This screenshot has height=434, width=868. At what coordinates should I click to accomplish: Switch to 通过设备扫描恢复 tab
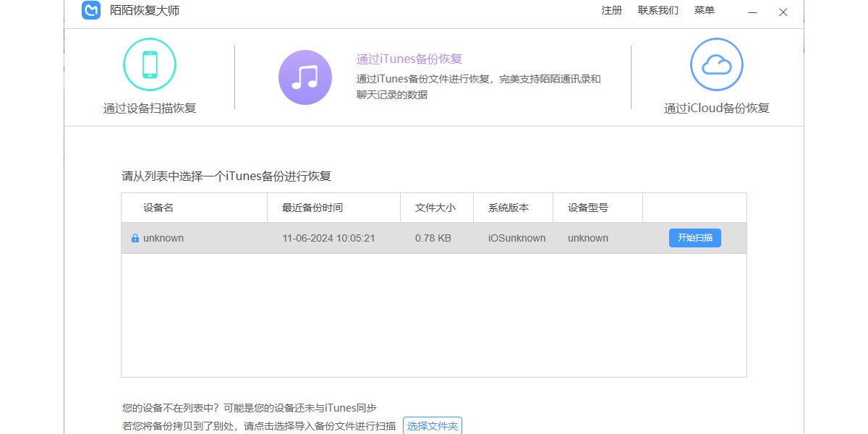[x=150, y=109]
